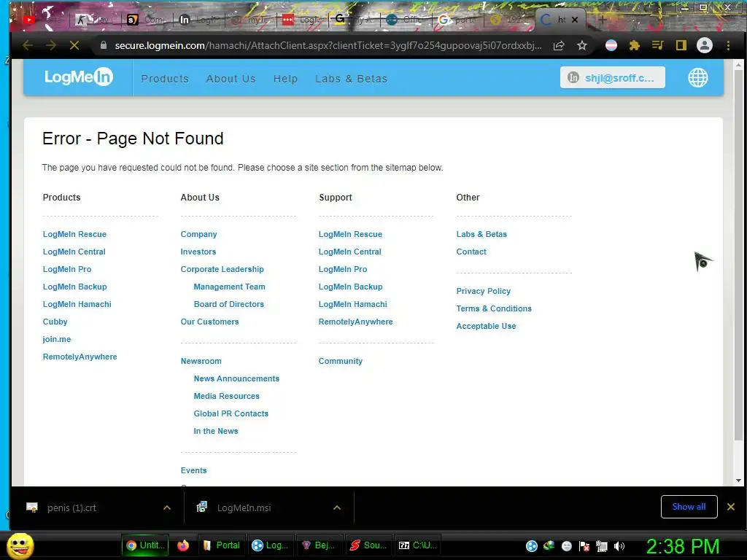Go back with the browser back arrow

(x=28, y=46)
